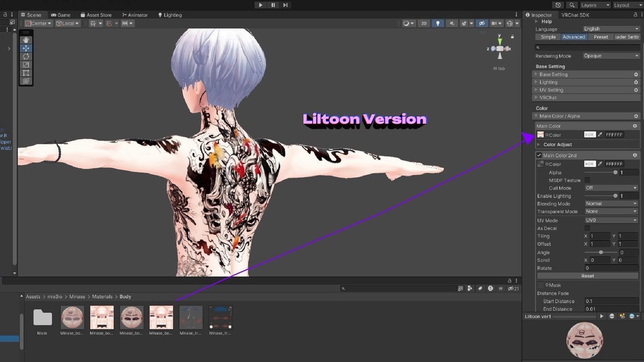644x362 pixels.
Task: Click the Main Color gear settings icon
Action: point(635,126)
